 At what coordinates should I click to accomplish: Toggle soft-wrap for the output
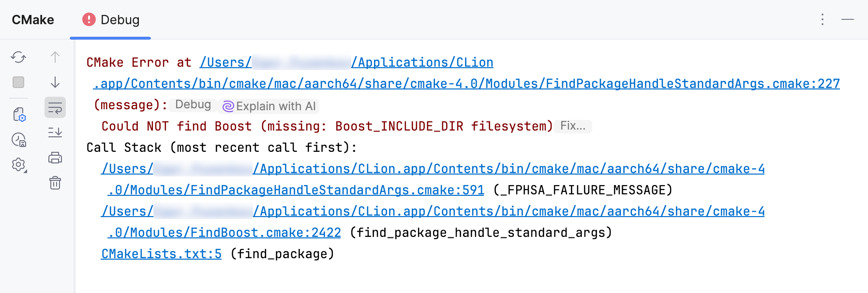pyautogui.click(x=55, y=108)
